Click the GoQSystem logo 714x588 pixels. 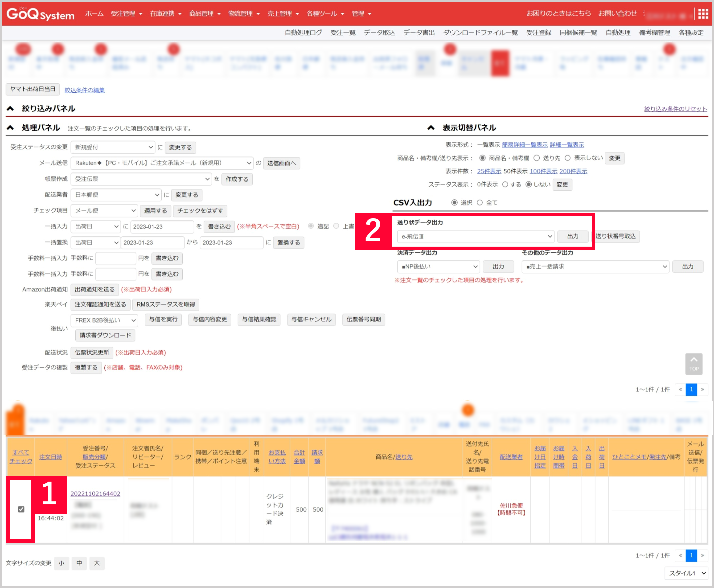(40, 14)
